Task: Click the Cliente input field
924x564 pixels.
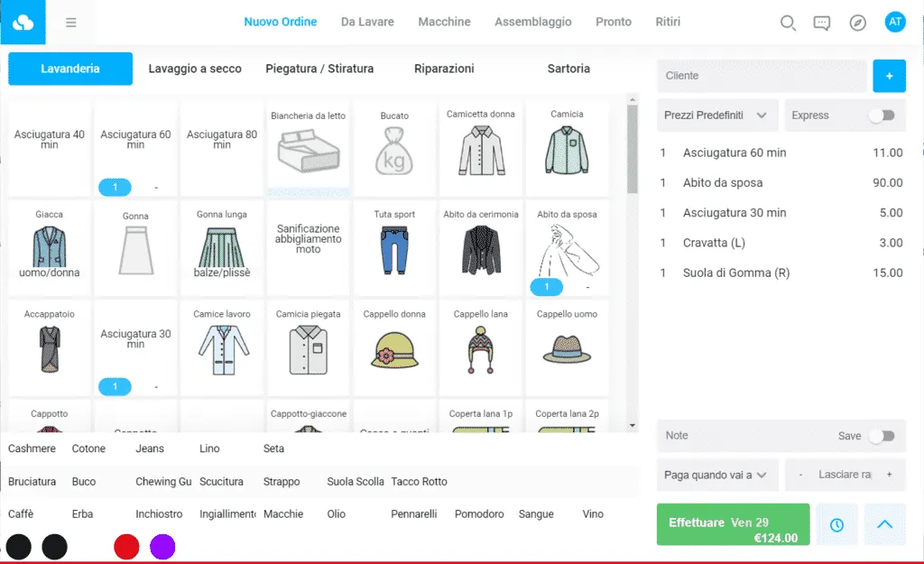Action: coord(762,76)
